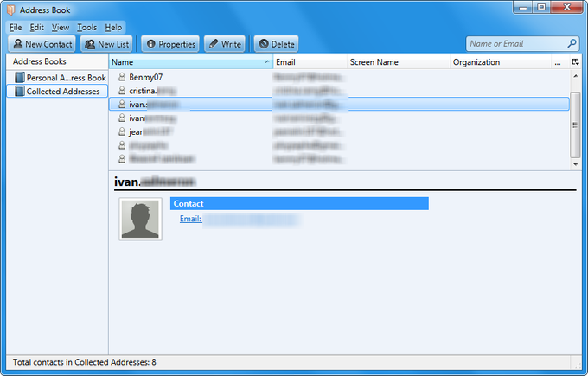Sort by the Name column header
This screenshot has width=588, height=376.
pyautogui.click(x=191, y=62)
